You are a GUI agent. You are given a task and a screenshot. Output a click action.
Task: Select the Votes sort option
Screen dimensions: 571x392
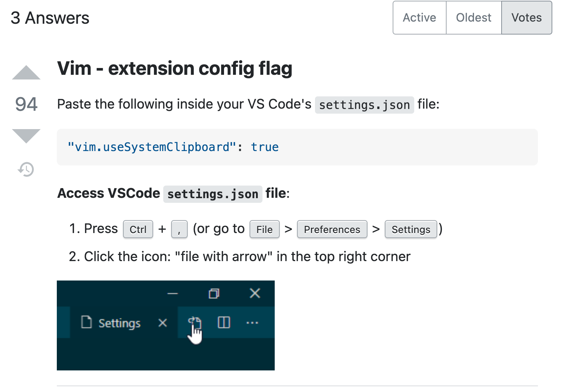tap(526, 17)
